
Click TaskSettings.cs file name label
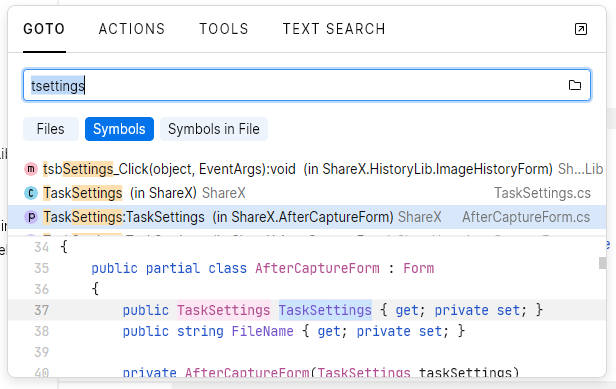[x=542, y=193]
